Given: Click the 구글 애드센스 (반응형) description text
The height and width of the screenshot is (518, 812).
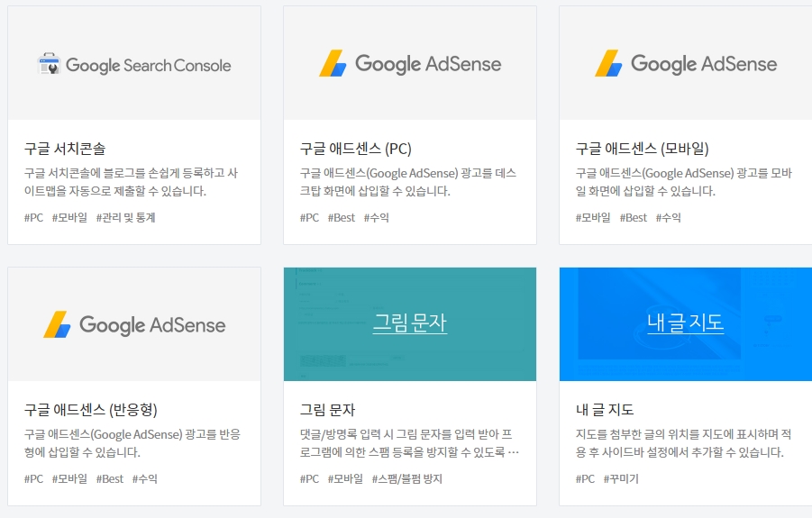Looking at the screenshot, I should [x=132, y=443].
